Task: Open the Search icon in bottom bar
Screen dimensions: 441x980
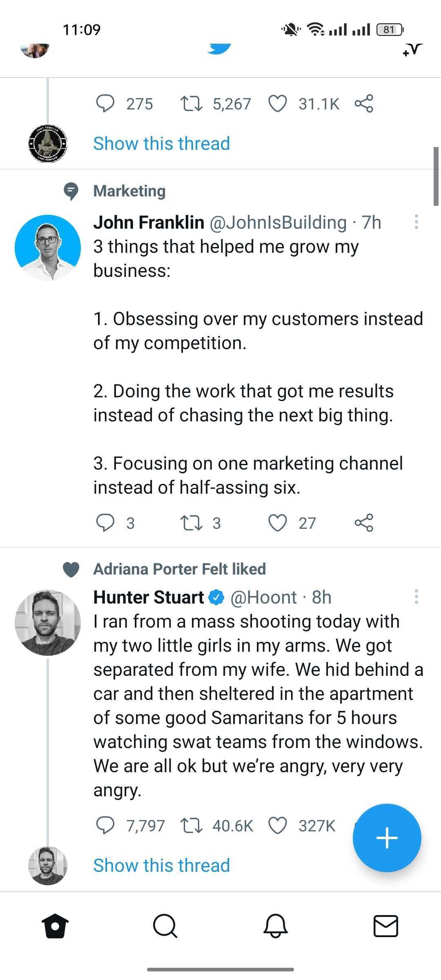Action: (x=165, y=927)
